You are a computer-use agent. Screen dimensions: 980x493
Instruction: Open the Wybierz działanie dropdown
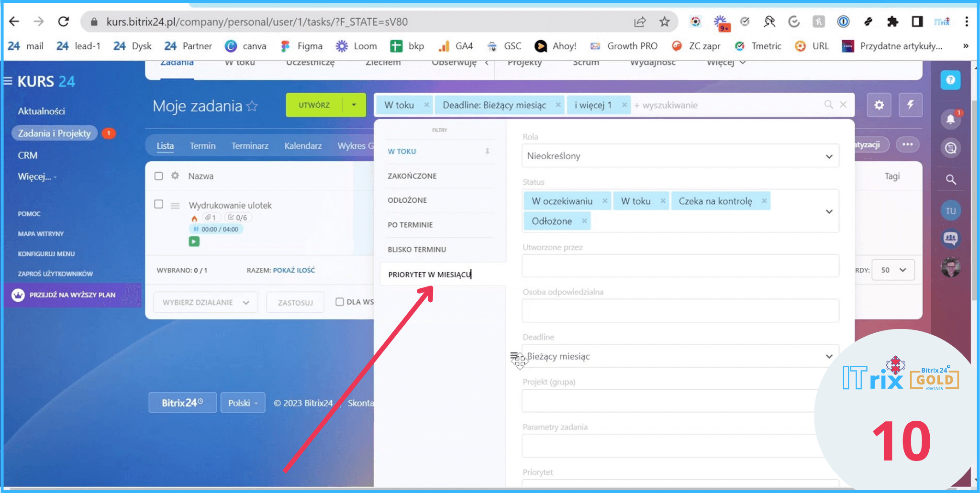coord(205,302)
